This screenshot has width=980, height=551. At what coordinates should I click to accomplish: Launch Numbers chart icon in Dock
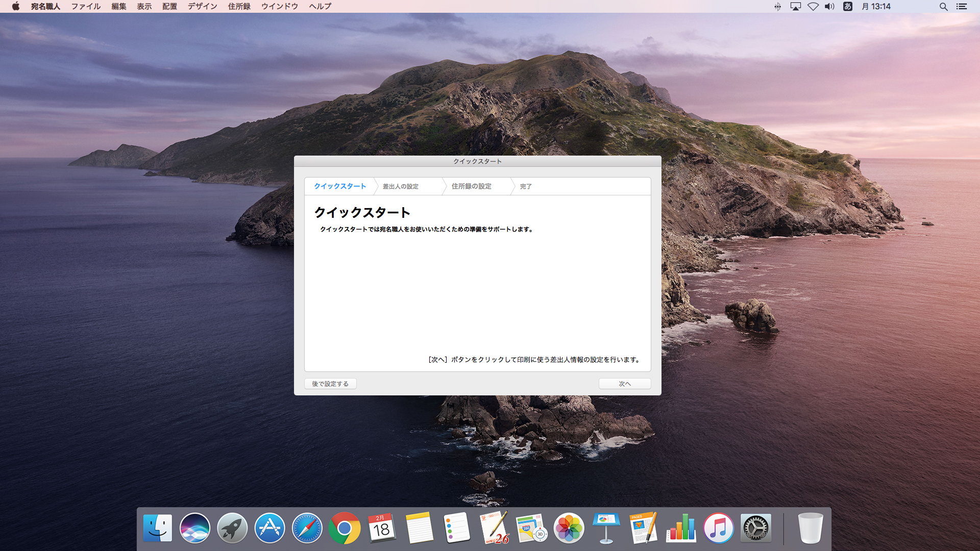pos(681,528)
